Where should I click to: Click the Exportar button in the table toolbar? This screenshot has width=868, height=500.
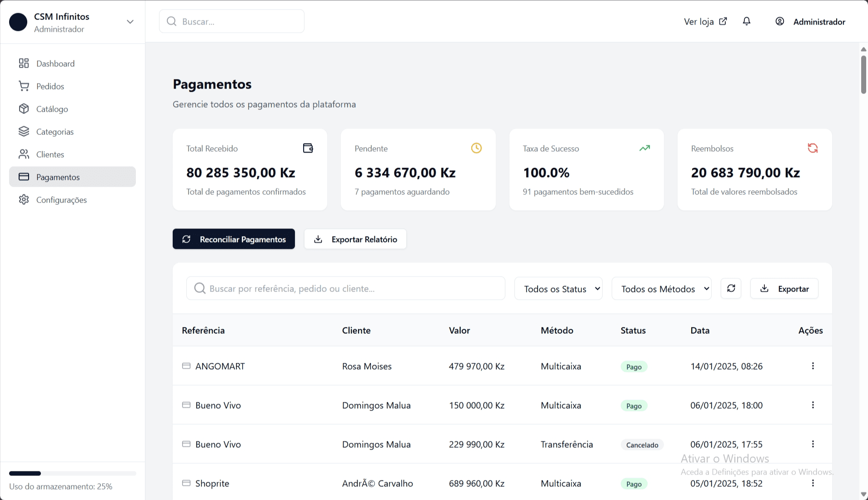(784, 288)
